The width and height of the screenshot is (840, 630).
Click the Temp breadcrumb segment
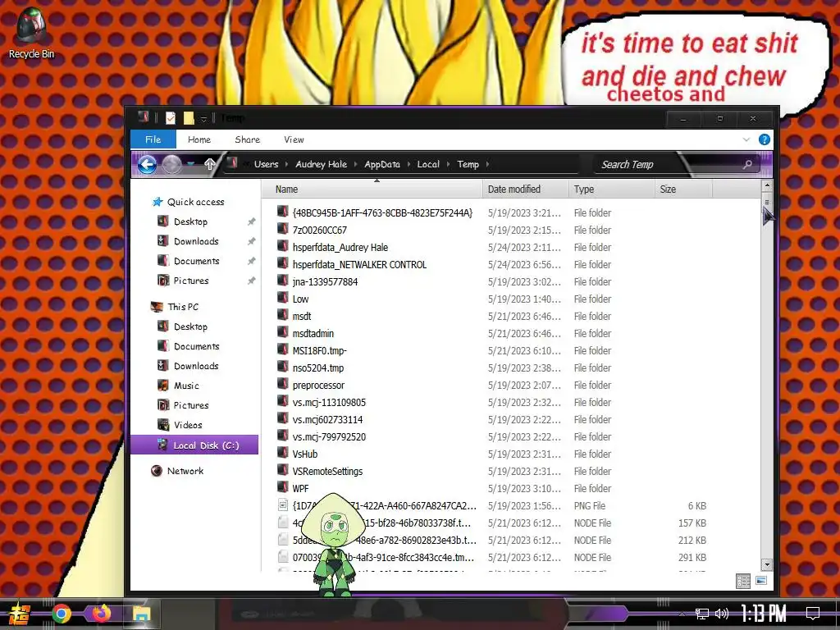click(468, 164)
